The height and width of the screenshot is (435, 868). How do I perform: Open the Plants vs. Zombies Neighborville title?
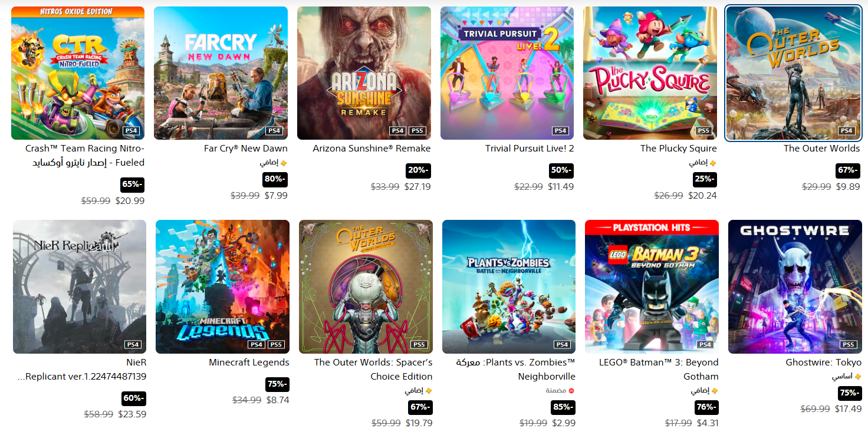(x=516, y=370)
